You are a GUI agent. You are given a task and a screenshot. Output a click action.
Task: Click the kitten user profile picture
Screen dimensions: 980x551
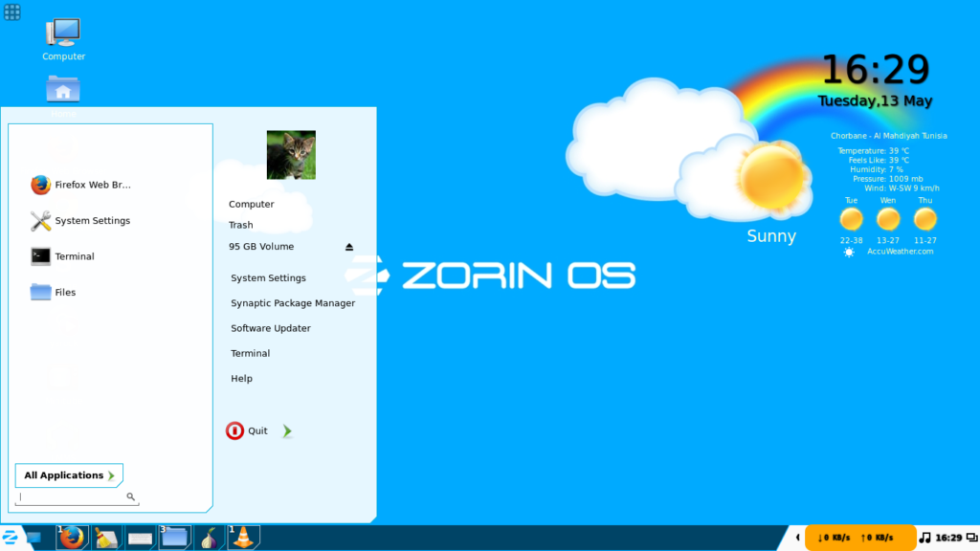pyautogui.click(x=291, y=155)
